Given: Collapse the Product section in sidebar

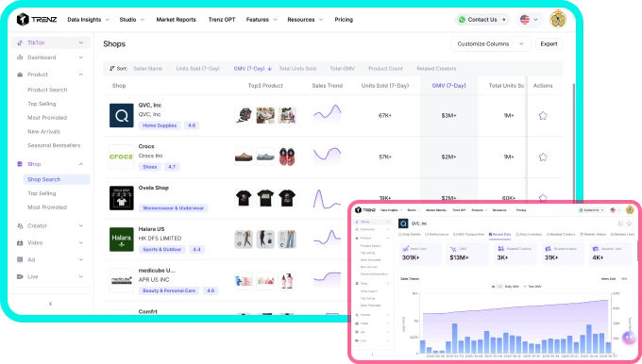Looking at the screenshot, I should (80, 74).
